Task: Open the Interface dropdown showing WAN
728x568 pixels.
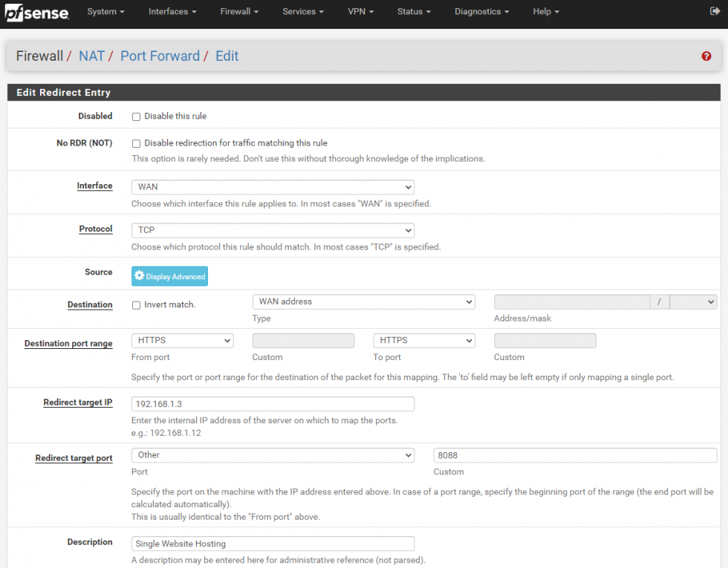Action: coord(273,187)
